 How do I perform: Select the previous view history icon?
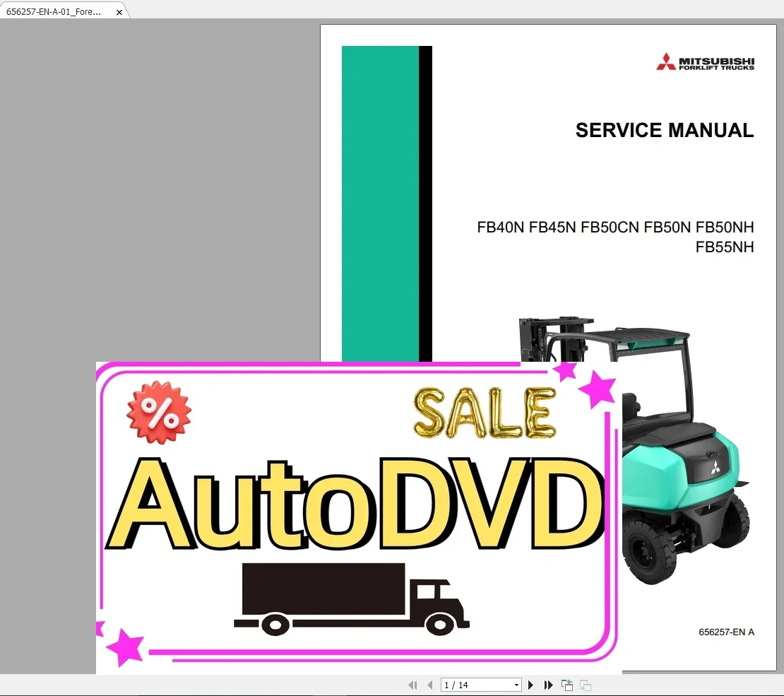[x=566, y=685]
